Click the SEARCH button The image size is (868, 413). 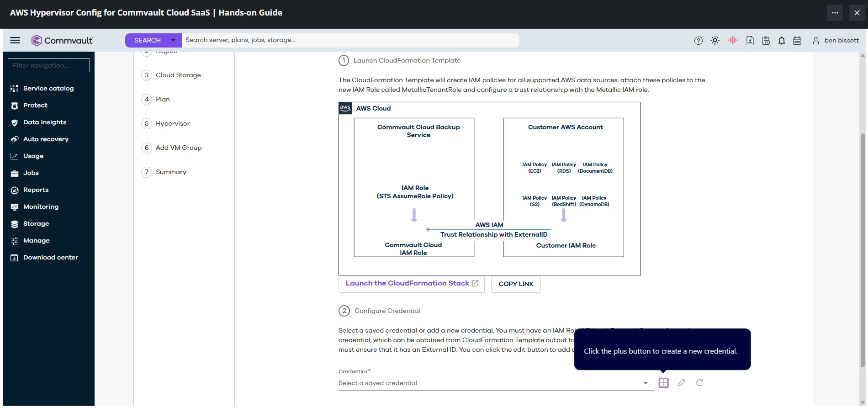coord(147,40)
